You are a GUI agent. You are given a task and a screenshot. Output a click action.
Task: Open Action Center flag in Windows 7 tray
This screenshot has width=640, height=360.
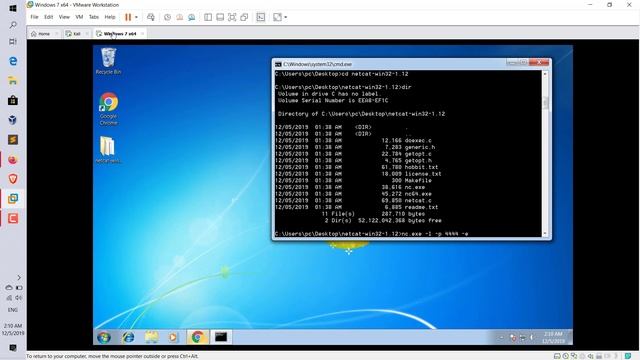(513, 338)
